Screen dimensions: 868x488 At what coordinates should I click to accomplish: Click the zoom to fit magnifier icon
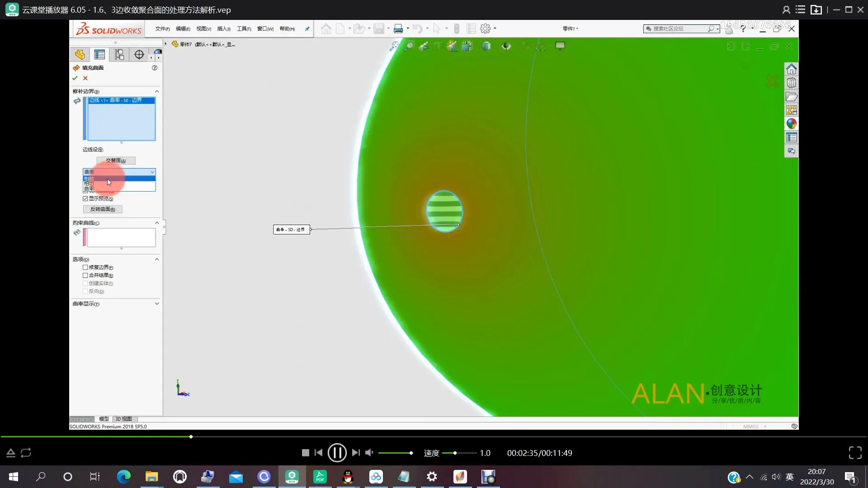[395, 46]
